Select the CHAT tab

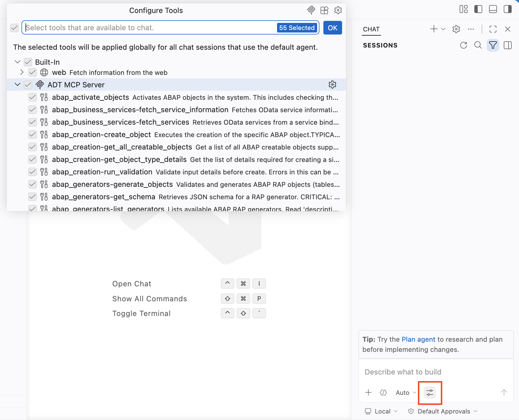click(371, 29)
